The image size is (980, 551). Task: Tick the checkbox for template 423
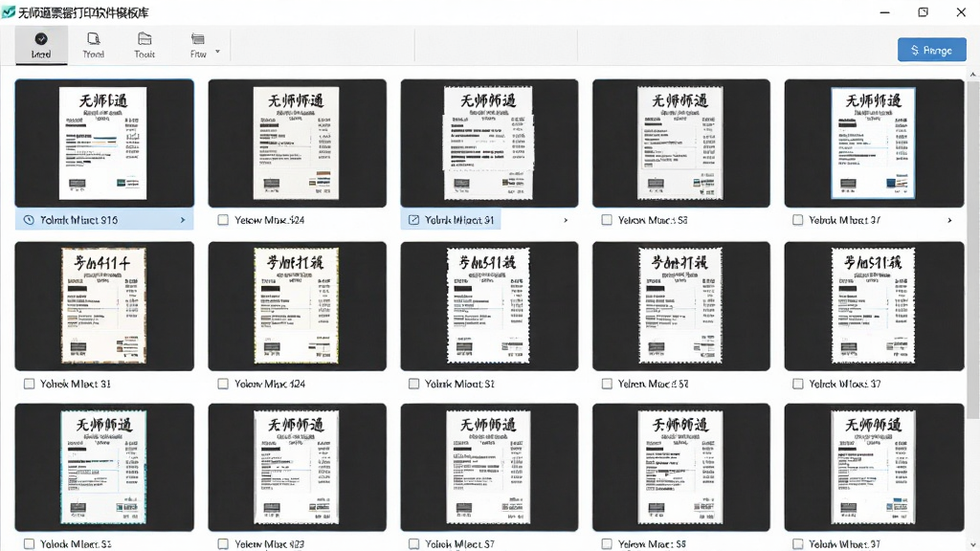click(223, 544)
